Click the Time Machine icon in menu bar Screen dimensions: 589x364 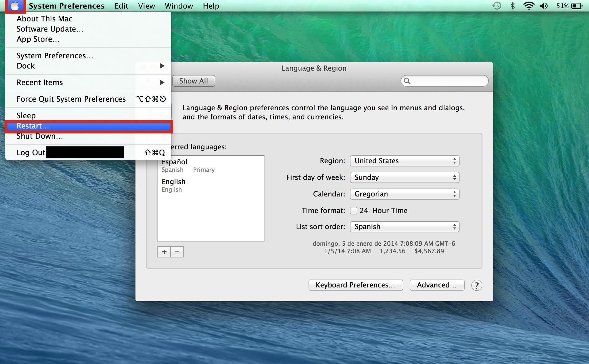(x=497, y=5)
